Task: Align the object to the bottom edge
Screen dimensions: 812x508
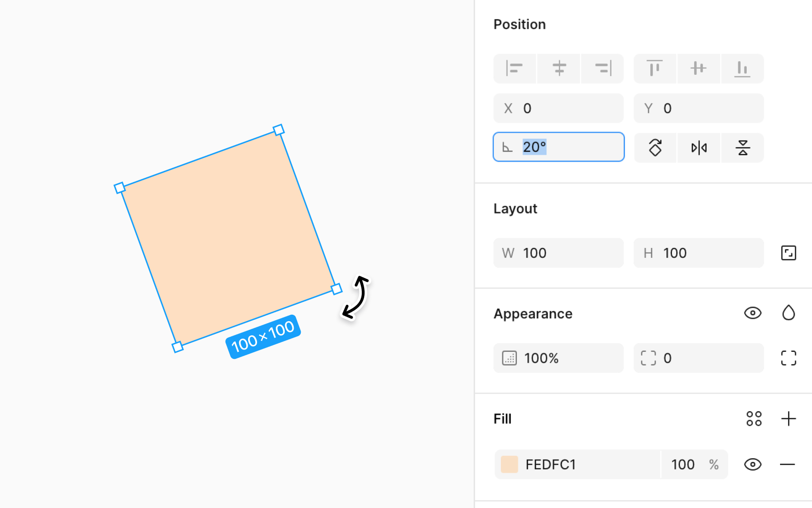Action: [x=742, y=68]
